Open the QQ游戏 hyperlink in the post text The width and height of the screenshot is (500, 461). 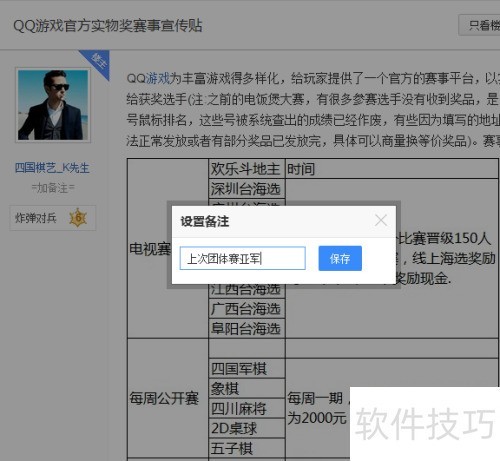pos(158,79)
